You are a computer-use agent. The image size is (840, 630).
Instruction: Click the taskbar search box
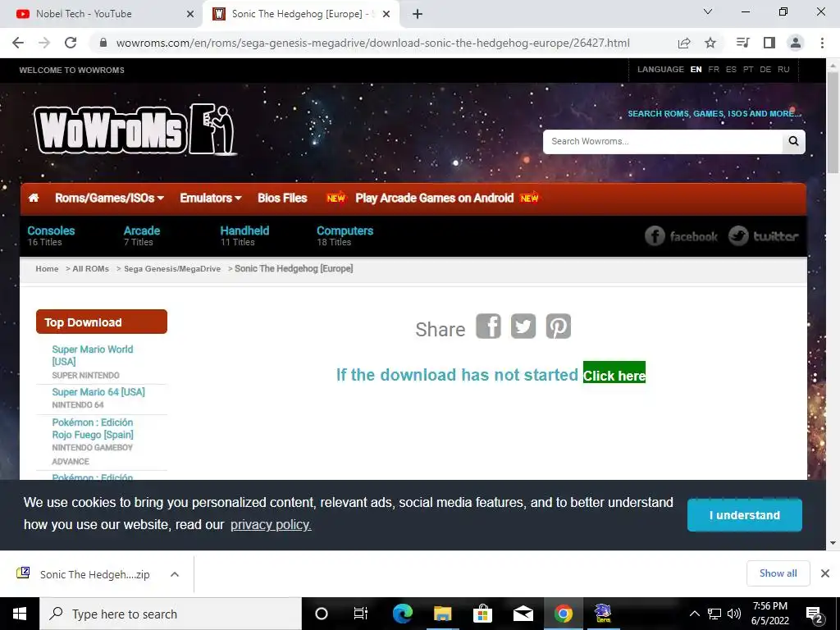coord(171,614)
